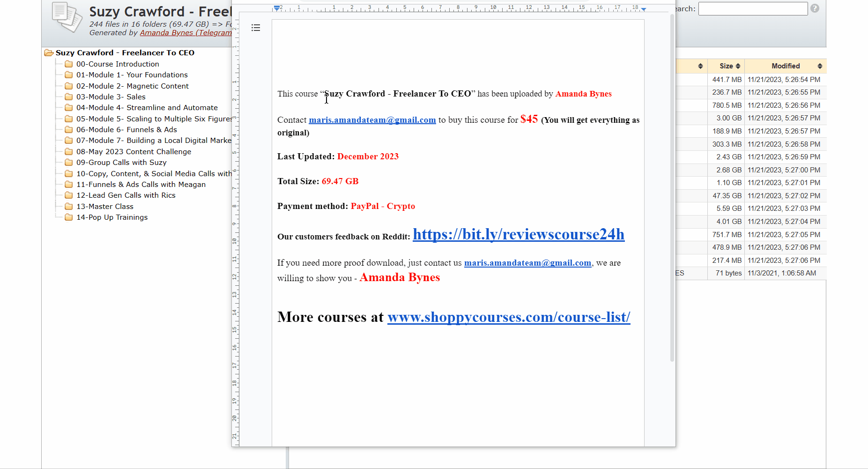Sort file list by Modified column
868x469 pixels.
click(x=785, y=66)
